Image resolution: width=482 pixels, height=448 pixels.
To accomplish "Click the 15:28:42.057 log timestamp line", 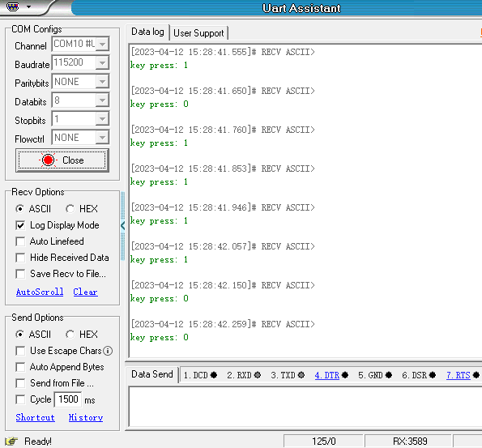I will coord(223,246).
